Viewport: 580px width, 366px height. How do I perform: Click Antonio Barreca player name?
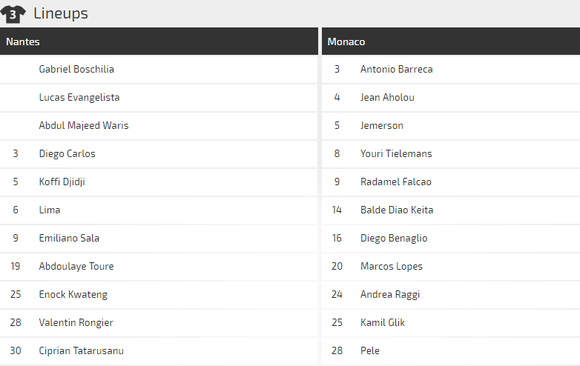pos(397,69)
